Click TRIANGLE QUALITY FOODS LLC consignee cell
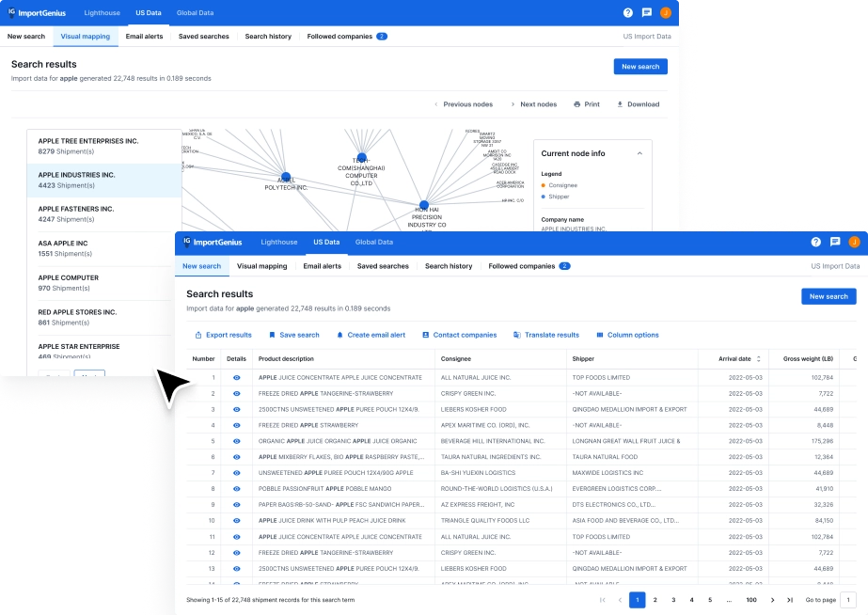The width and height of the screenshot is (868, 615). 485,521
